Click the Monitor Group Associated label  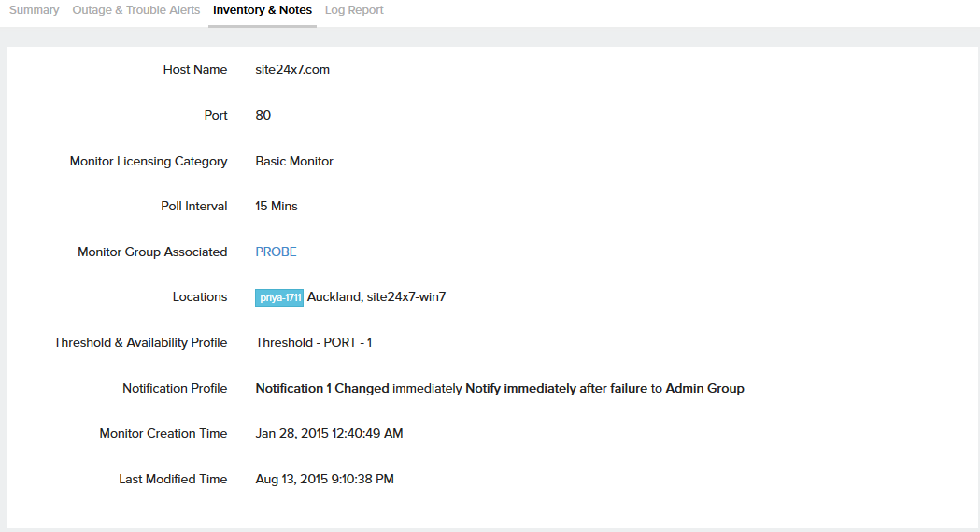coord(152,252)
